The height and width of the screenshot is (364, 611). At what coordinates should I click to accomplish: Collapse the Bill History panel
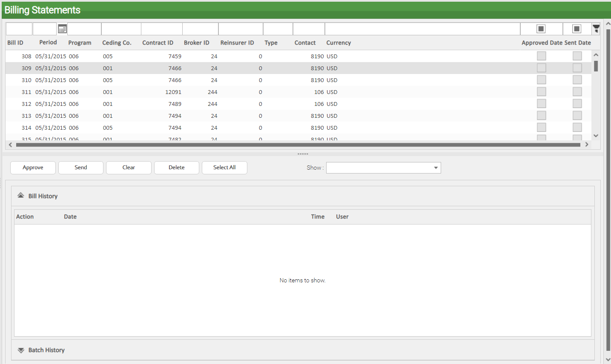click(20, 196)
